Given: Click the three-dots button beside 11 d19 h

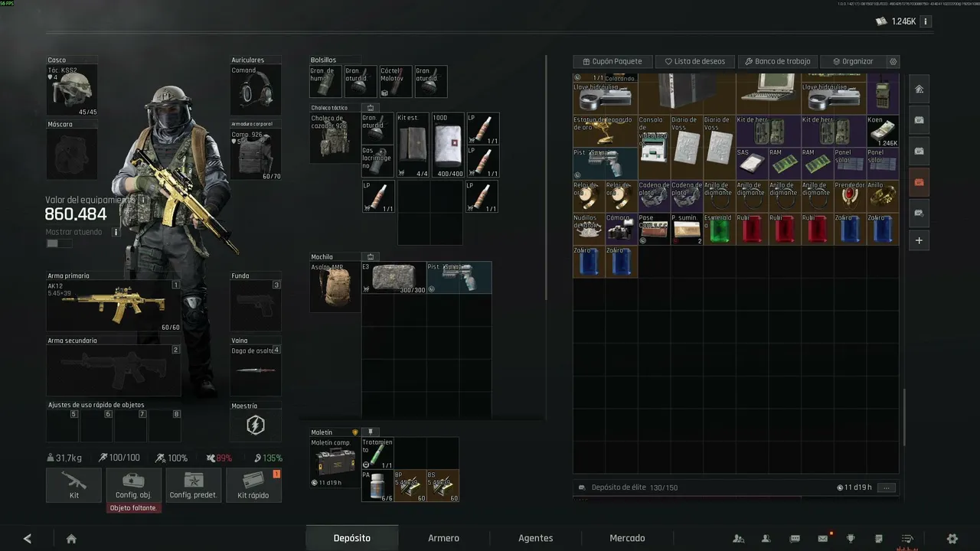Looking at the screenshot, I should (x=887, y=487).
